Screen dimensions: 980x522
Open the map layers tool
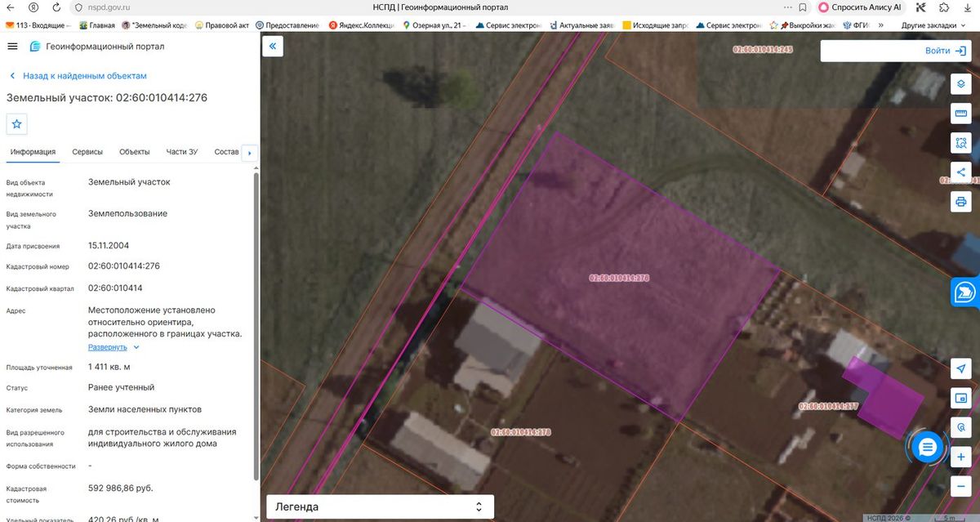click(960, 84)
